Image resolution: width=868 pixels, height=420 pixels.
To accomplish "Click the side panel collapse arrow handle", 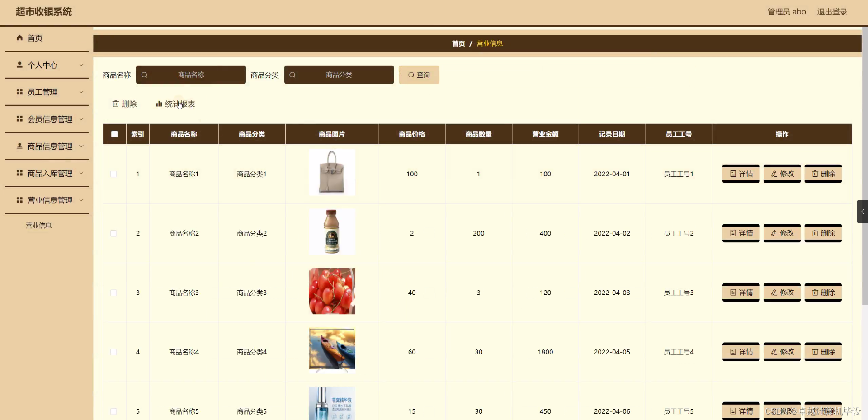I will pos(863,212).
